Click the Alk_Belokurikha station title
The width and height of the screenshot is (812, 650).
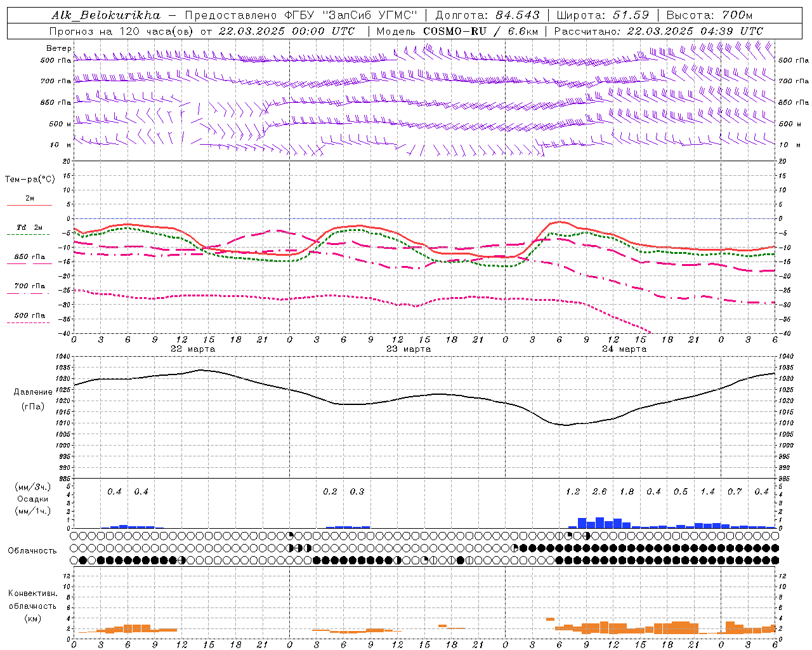tap(106, 15)
